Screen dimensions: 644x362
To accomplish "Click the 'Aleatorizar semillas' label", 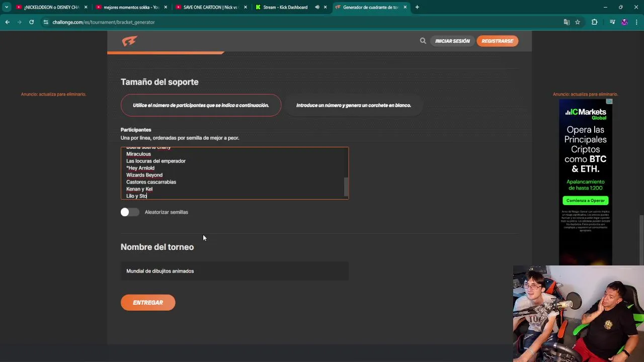I will click(167, 212).
